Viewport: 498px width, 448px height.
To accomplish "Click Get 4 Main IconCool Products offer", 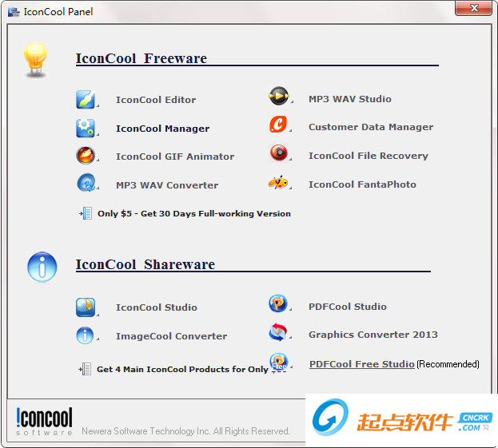I will click(x=182, y=369).
